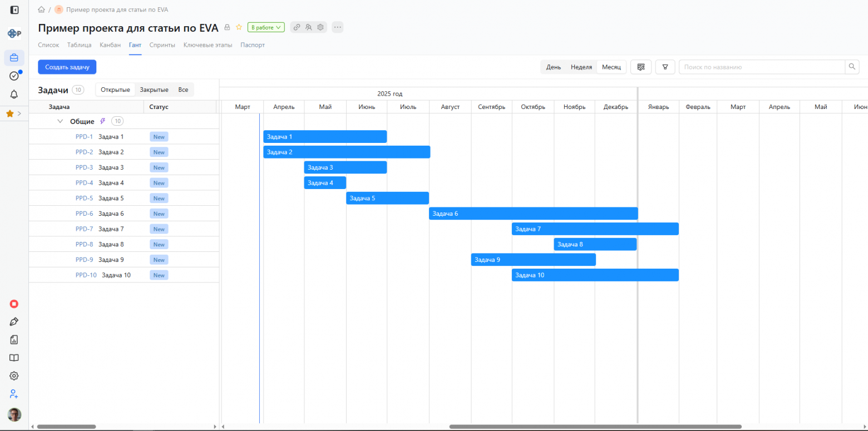Image resolution: width=868 pixels, height=431 pixels.
Task: Focus the 'Поиск по названию' search field
Action: click(x=762, y=67)
